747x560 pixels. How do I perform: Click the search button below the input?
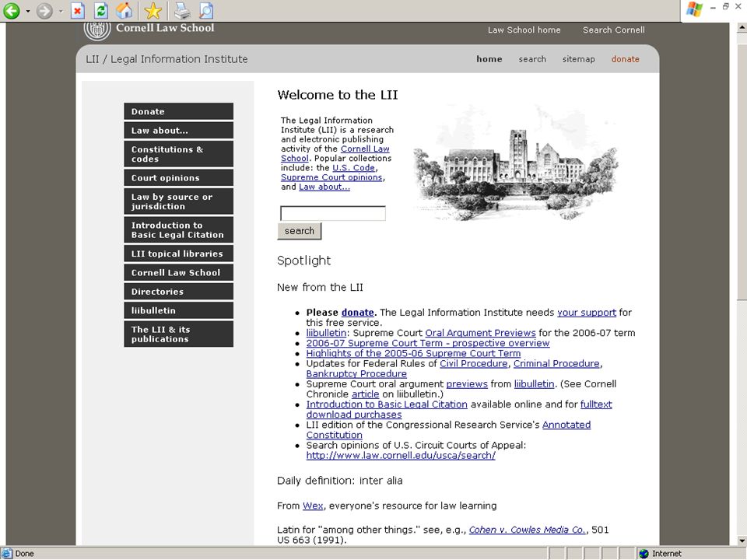[299, 231]
